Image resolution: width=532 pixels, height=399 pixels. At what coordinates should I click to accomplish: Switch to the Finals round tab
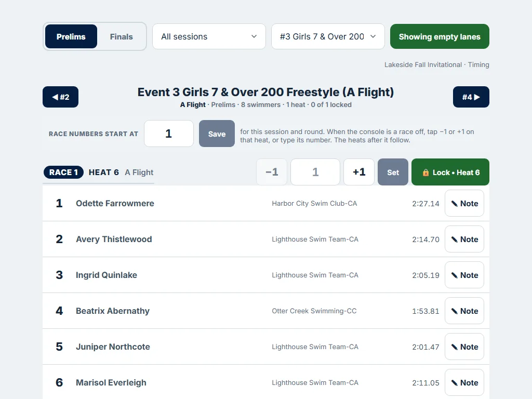point(121,37)
